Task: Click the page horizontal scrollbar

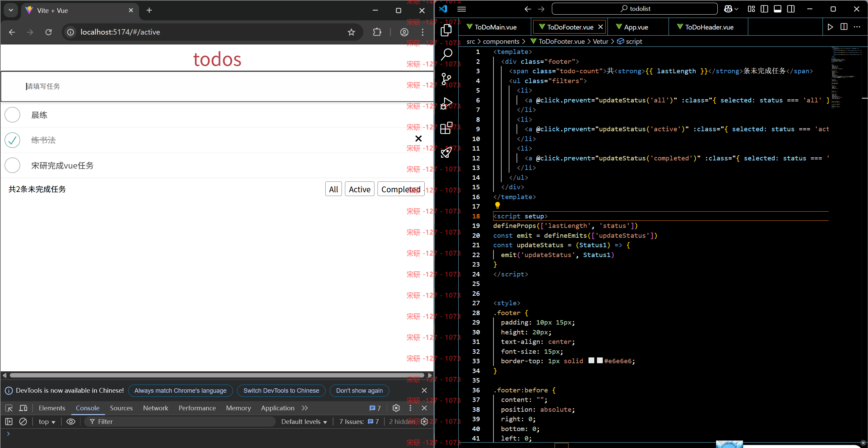Action: tap(217, 375)
